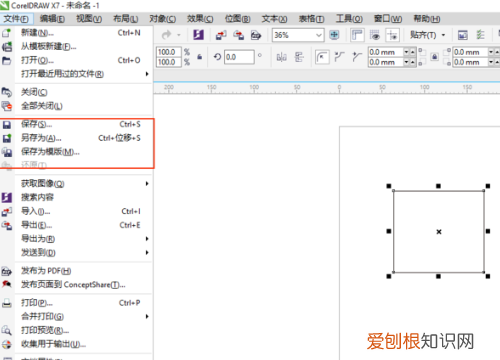
Task: Increase the top-left corner radius using up arrow
Action: click(413, 52)
